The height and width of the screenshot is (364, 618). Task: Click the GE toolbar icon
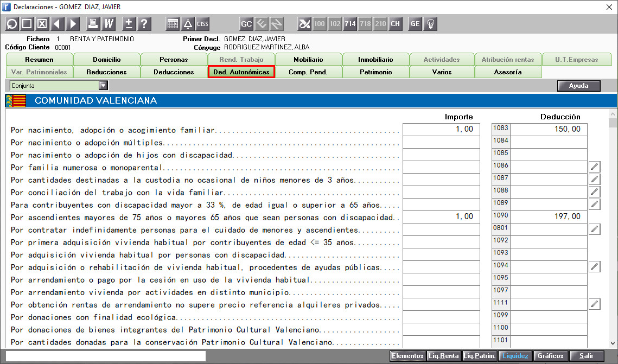415,24
